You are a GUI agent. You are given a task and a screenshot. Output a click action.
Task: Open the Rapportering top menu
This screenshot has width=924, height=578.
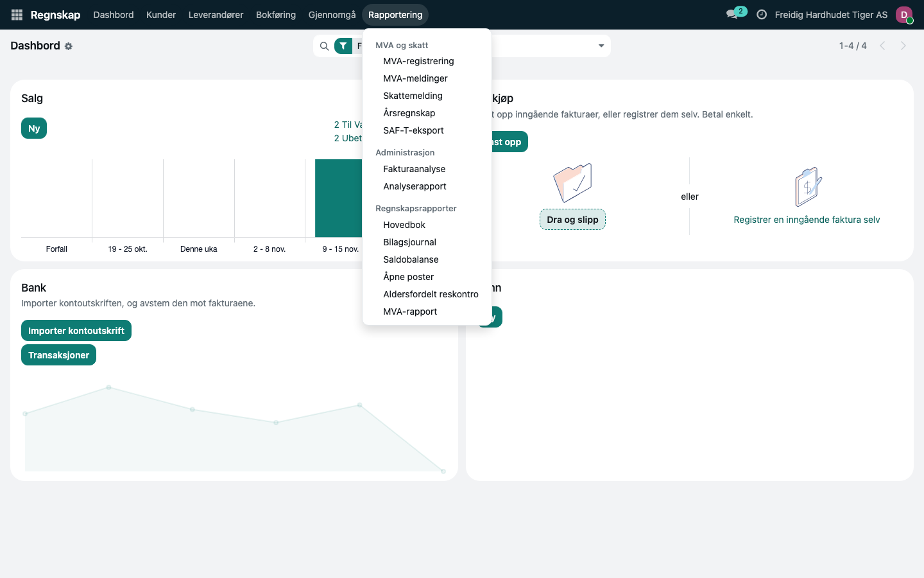pos(395,15)
